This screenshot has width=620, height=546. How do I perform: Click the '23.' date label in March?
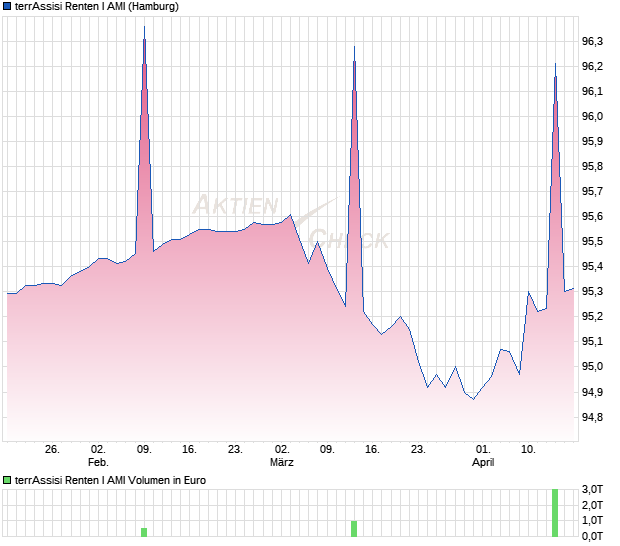click(418, 450)
